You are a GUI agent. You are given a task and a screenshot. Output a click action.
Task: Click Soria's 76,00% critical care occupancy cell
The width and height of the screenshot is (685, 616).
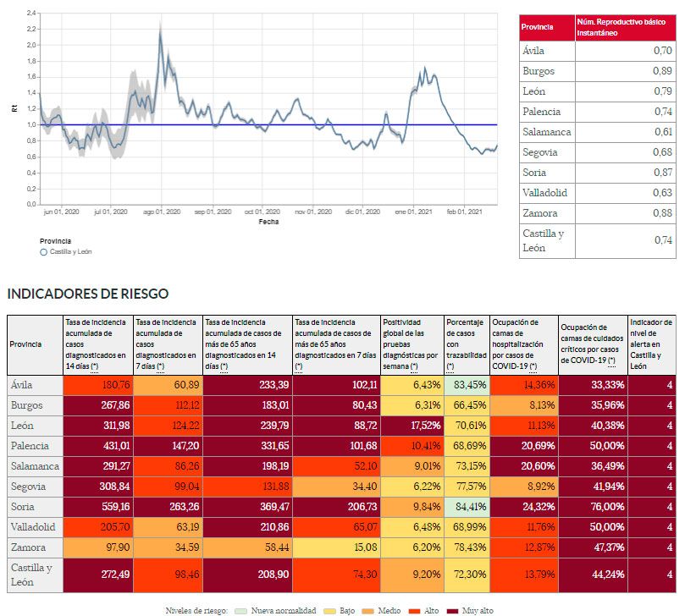coord(592,507)
